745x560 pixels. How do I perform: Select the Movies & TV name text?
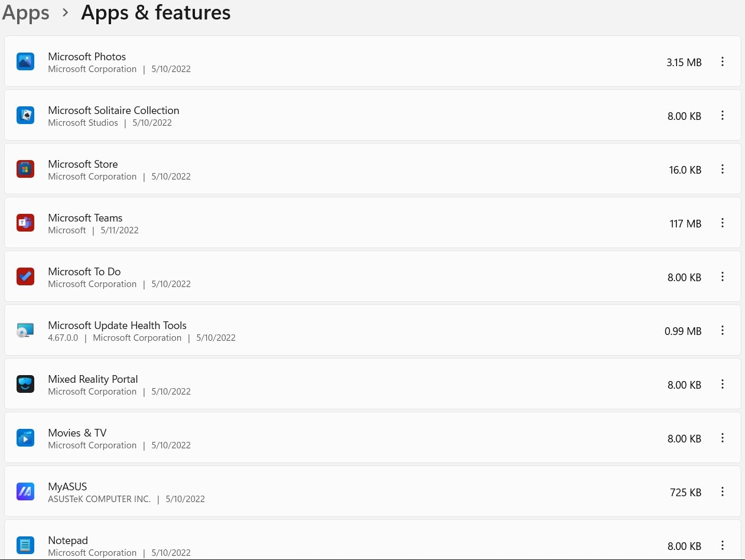point(77,433)
